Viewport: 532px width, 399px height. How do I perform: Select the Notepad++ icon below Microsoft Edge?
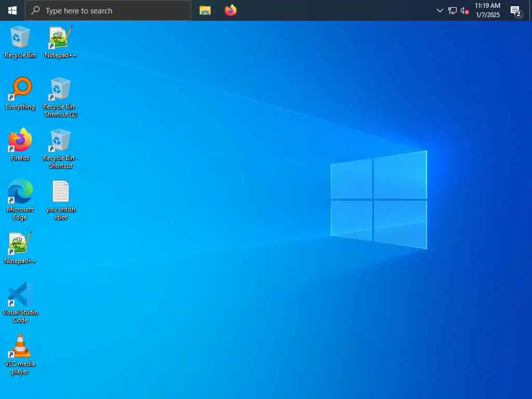coord(20,248)
